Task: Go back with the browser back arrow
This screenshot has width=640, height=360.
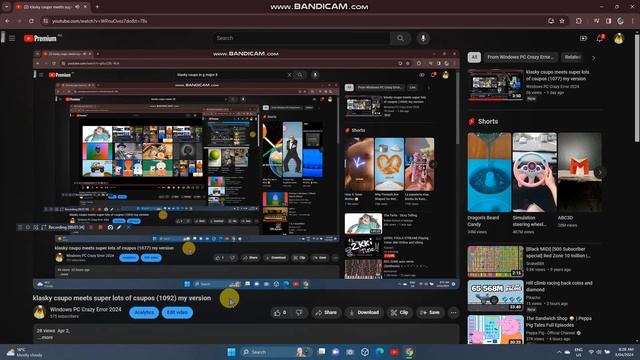Action: click(8, 21)
